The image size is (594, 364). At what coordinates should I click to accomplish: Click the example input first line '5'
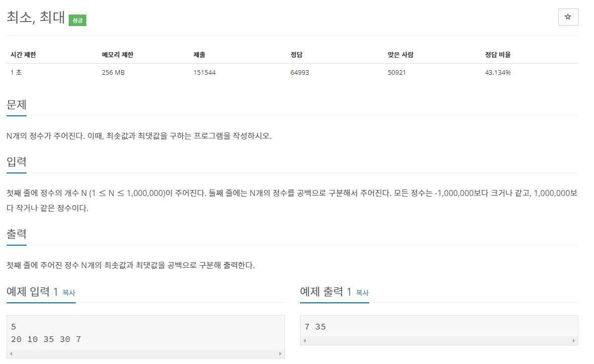pos(14,327)
